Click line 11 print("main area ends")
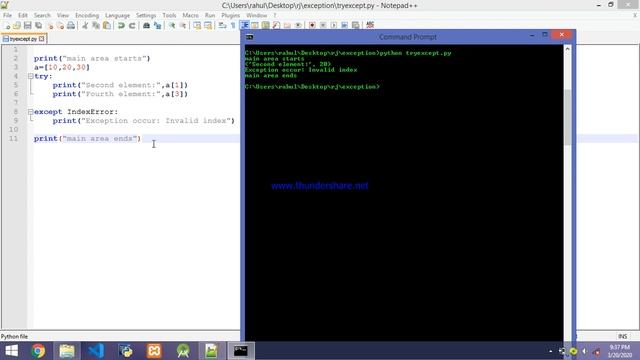640x360 pixels. pyautogui.click(x=87, y=139)
